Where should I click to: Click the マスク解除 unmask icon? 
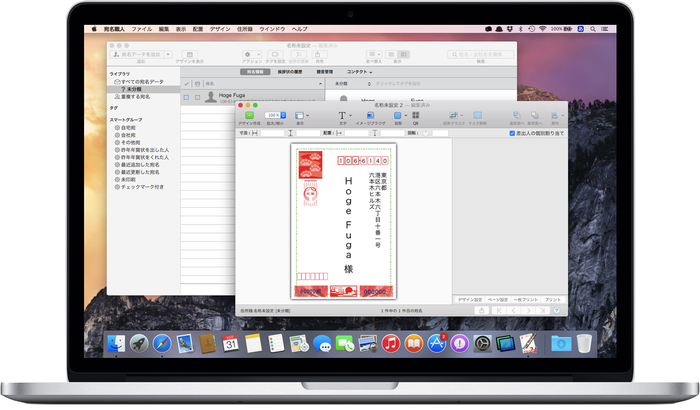point(477,115)
